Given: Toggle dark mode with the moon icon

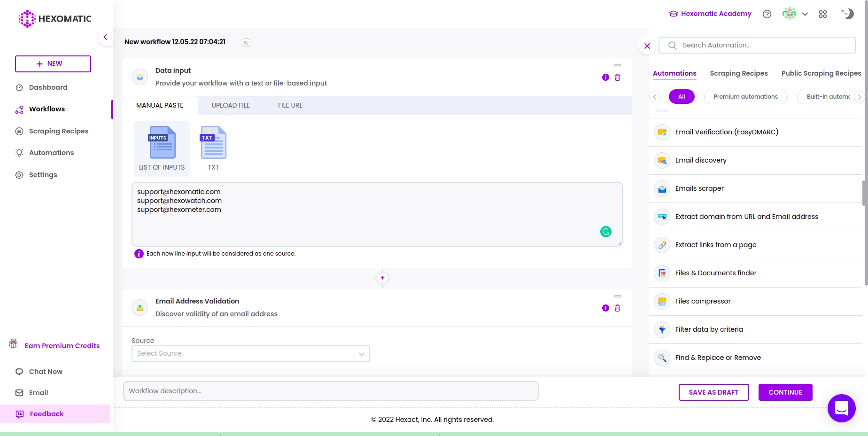Looking at the screenshot, I should coord(847,14).
